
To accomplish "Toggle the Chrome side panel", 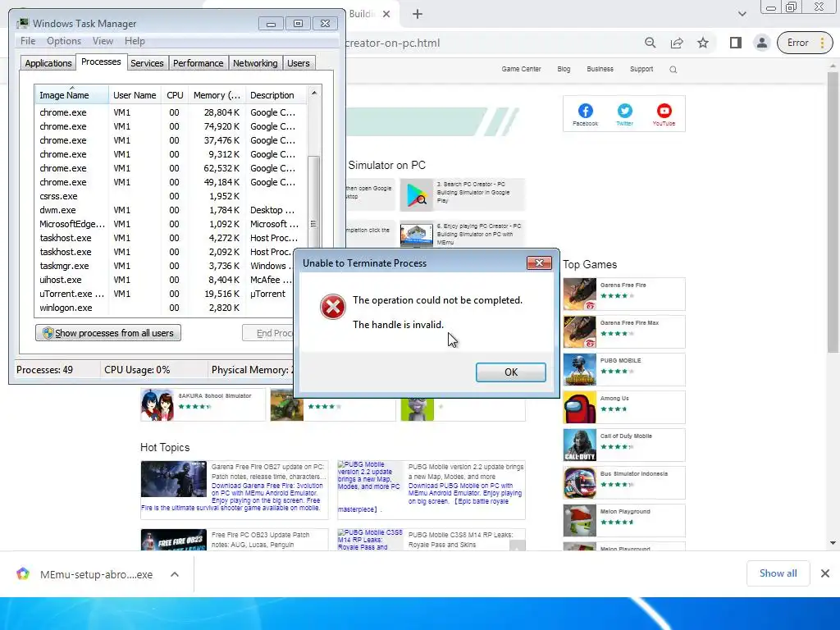I will click(x=736, y=43).
